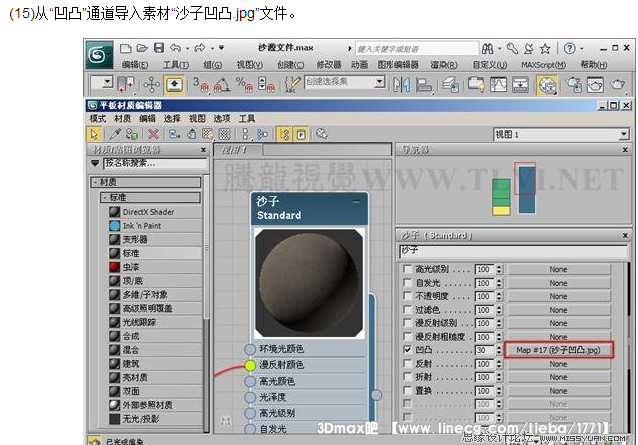Click the binoculars search icon
Screen dimensions: 638x445
point(487,49)
